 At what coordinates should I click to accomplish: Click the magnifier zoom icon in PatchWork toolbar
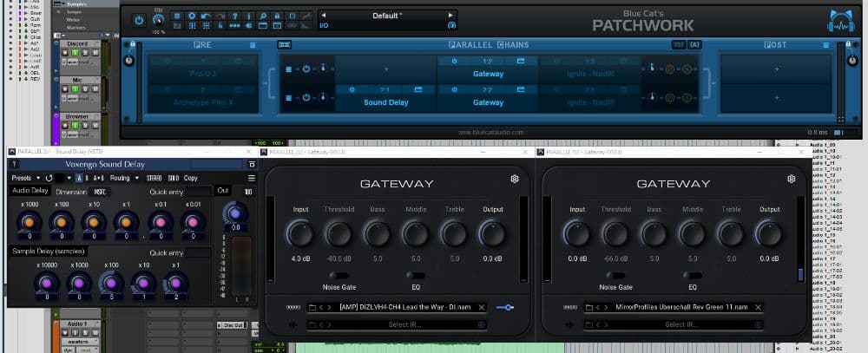click(x=264, y=16)
